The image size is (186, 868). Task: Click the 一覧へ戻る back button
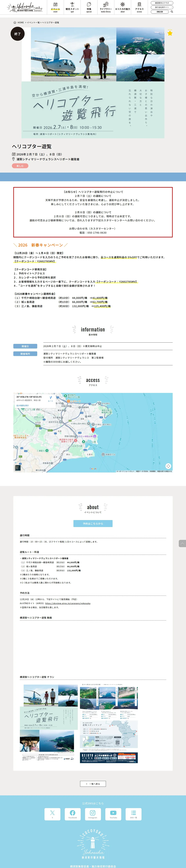[x=93, y=784]
